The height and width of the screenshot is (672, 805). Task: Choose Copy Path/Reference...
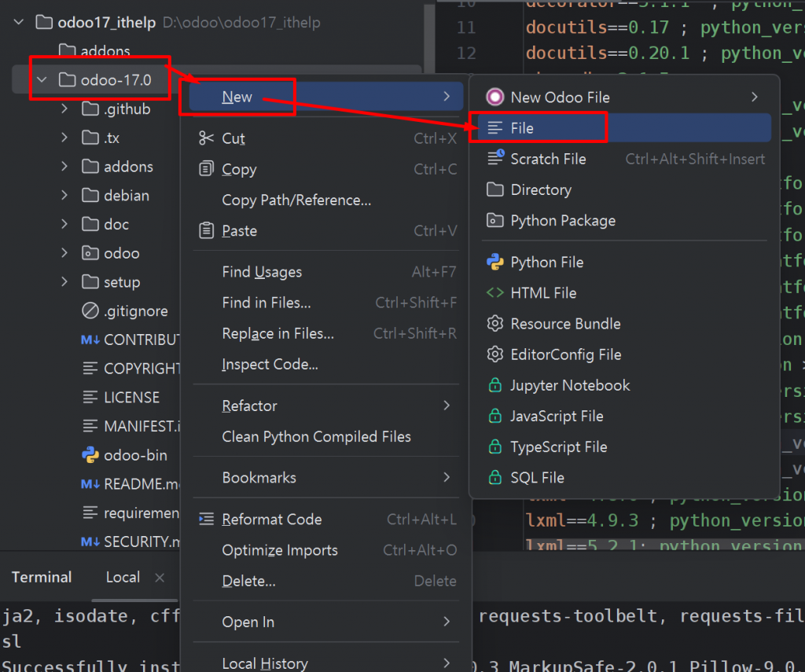[x=326, y=200]
